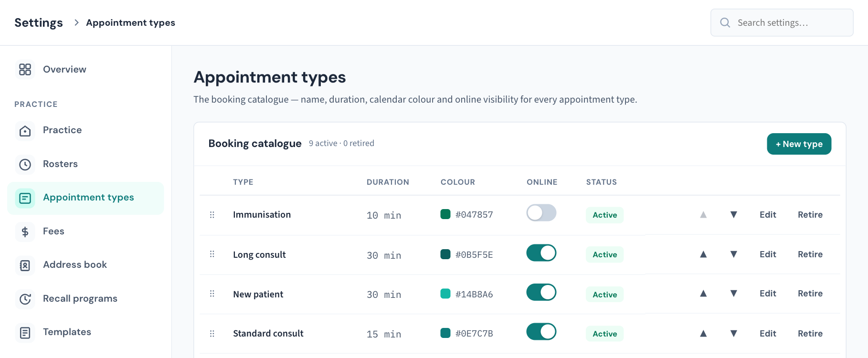Click the disabled up arrow for Immunisation
The image size is (868, 358).
click(703, 215)
